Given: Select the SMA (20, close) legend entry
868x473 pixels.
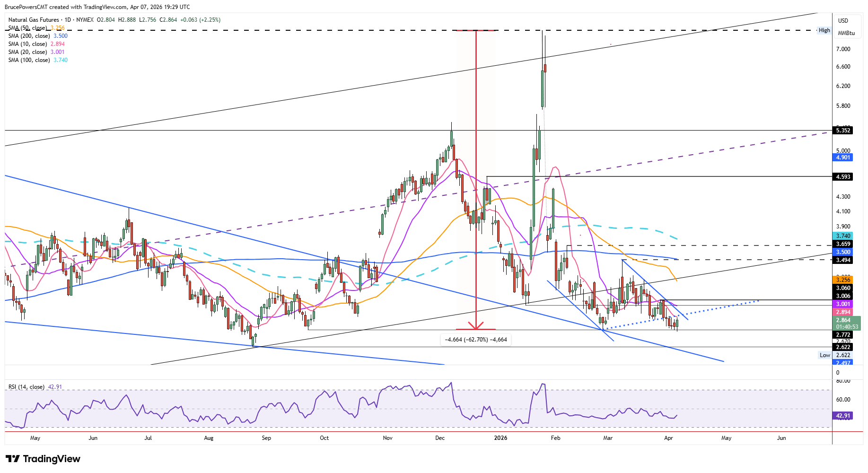Looking at the screenshot, I should pyautogui.click(x=36, y=52).
